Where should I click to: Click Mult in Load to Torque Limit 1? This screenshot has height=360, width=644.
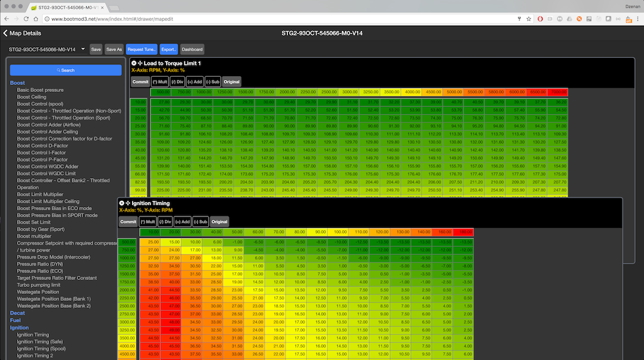[160, 82]
